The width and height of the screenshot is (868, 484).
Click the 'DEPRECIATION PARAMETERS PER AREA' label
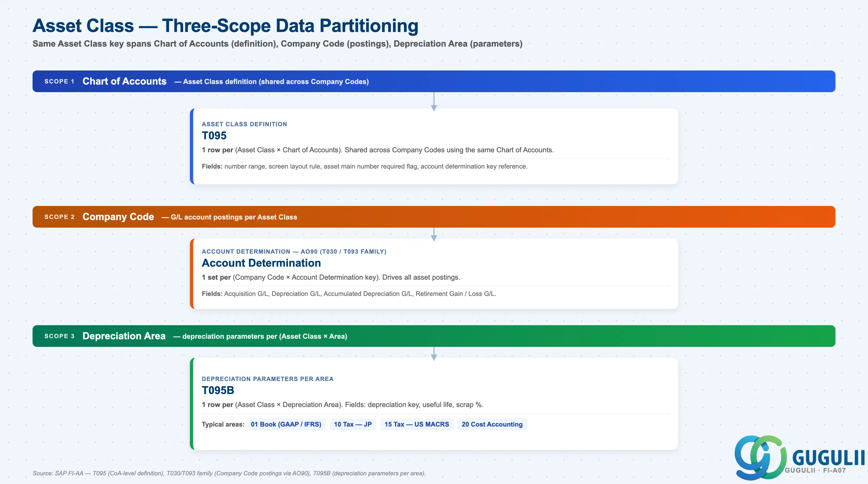[267, 379]
